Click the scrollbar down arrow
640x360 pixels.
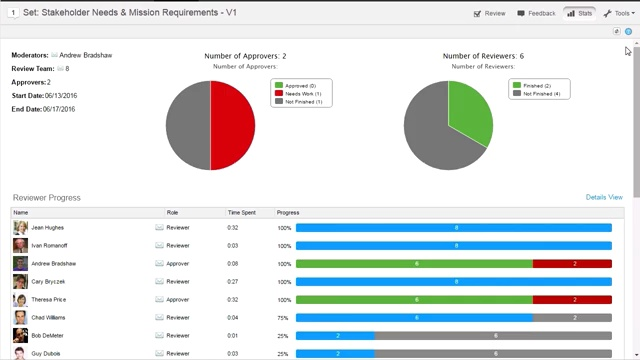[x=636, y=356]
